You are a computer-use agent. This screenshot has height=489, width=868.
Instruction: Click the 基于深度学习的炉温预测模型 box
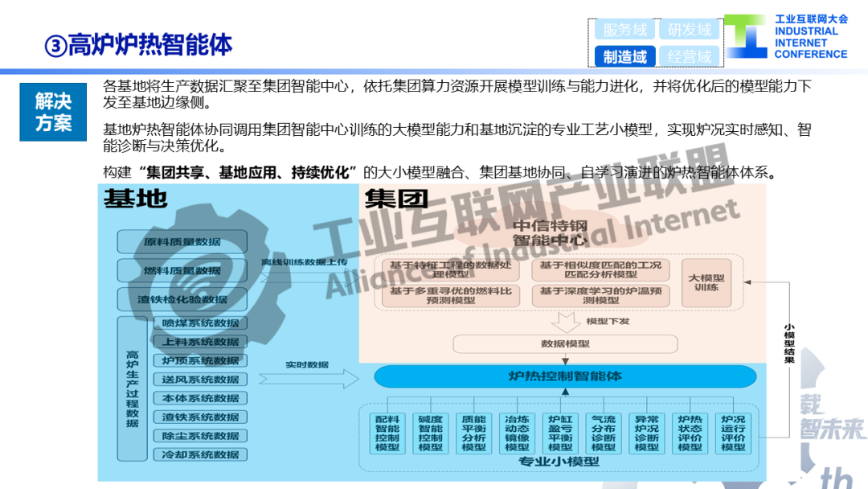pos(600,296)
